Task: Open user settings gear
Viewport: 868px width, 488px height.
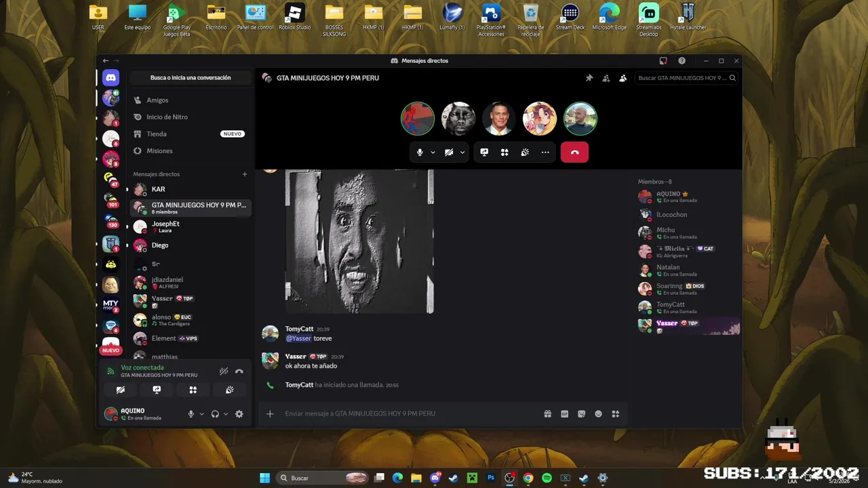Action: click(239, 414)
